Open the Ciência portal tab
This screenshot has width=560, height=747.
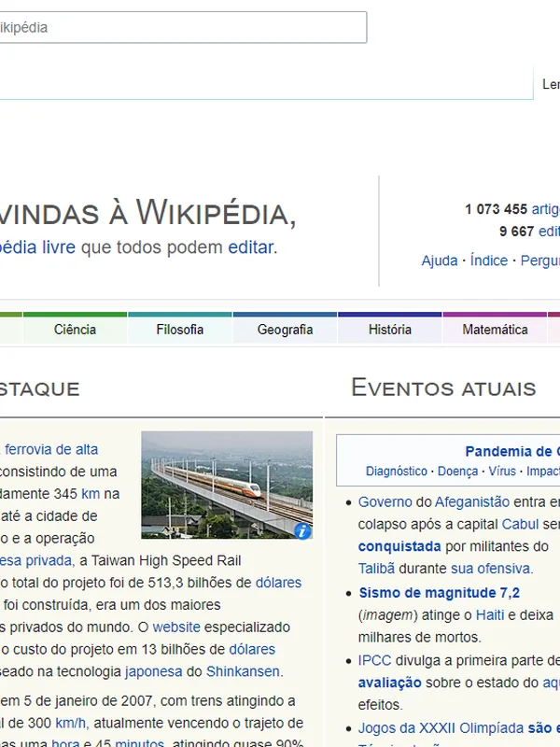coord(75,330)
